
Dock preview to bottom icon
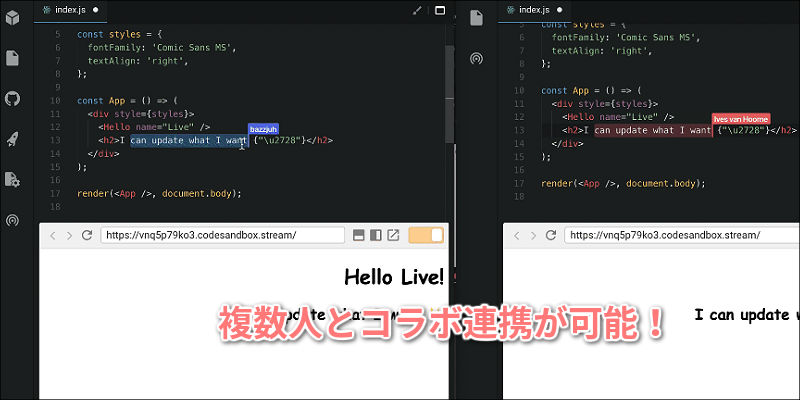tap(359, 235)
